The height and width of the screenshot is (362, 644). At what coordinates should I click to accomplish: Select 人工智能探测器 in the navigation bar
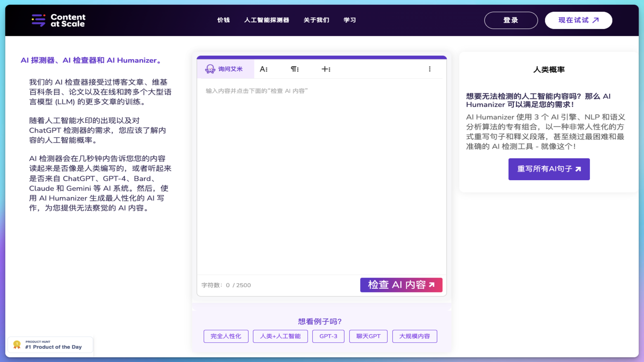268,20
